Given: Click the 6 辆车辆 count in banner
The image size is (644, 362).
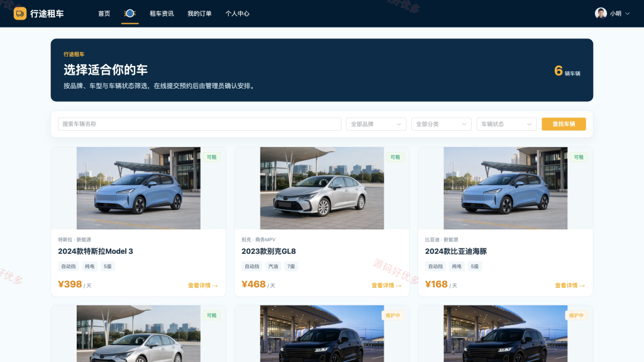Looking at the screenshot, I should coord(567,71).
